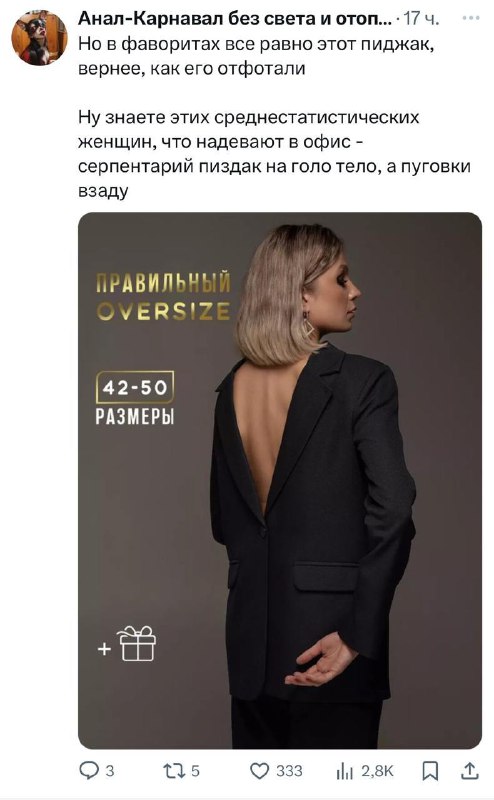Viewport: 494px width, 800px height.
Task: Click the like count 333
Action: coord(289,770)
